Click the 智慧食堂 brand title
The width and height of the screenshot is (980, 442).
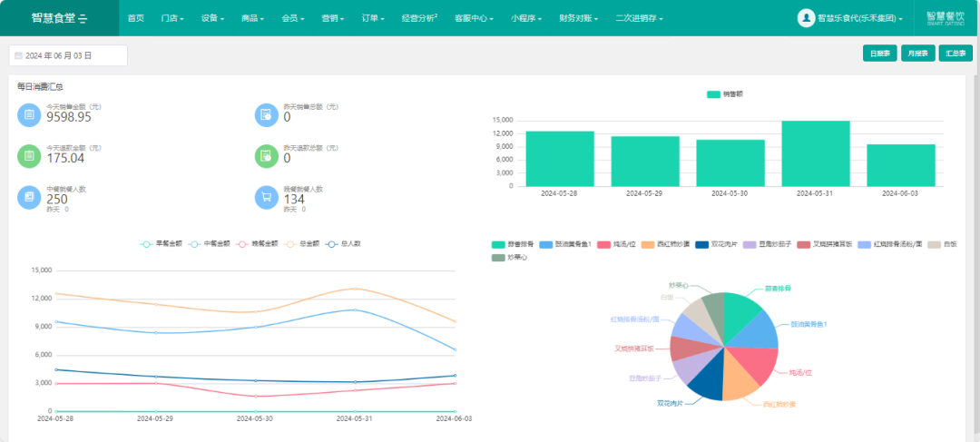coord(54,18)
